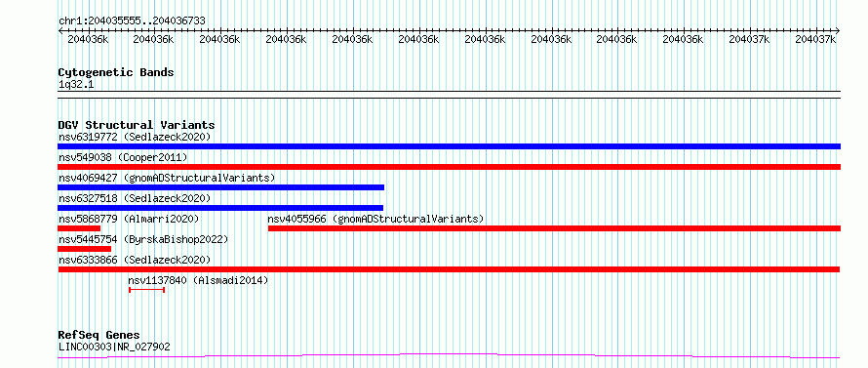Click the short red bar for nsv5868779
868x368 pixels.
[79, 228]
